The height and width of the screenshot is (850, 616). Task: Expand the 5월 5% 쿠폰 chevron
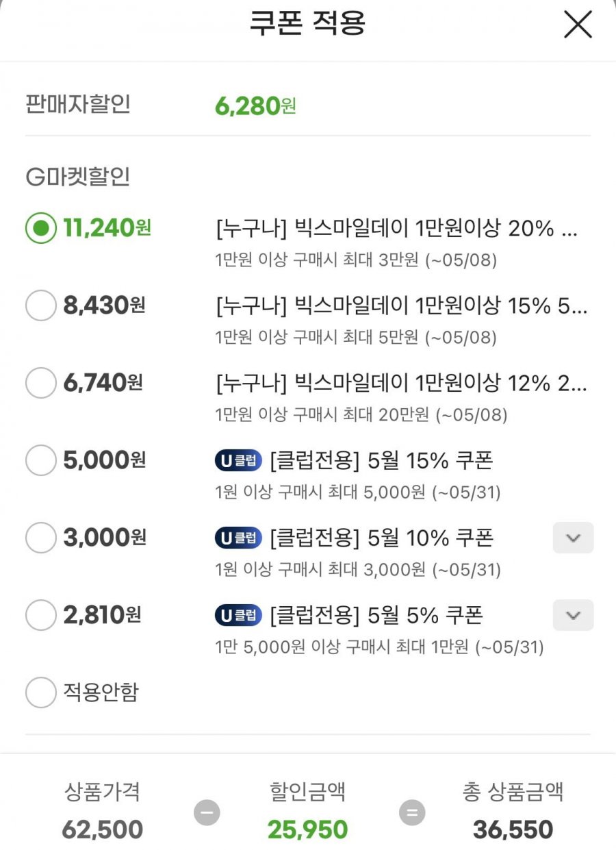[x=573, y=615]
